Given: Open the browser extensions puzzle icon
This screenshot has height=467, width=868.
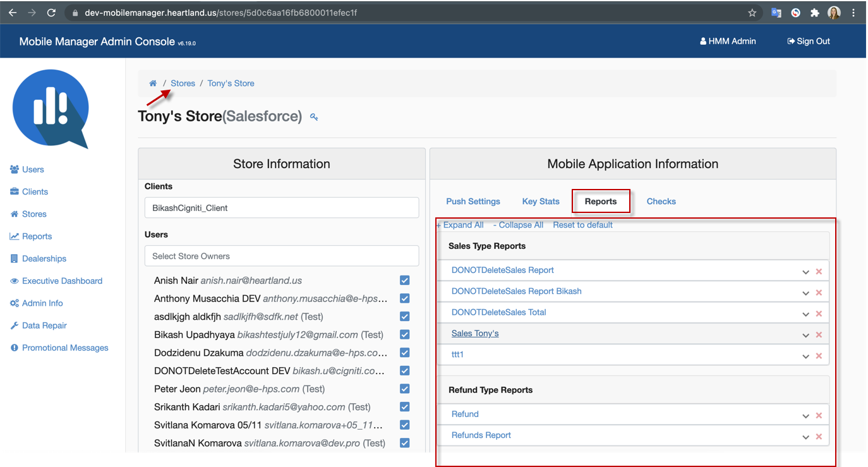Looking at the screenshot, I should (814, 13).
